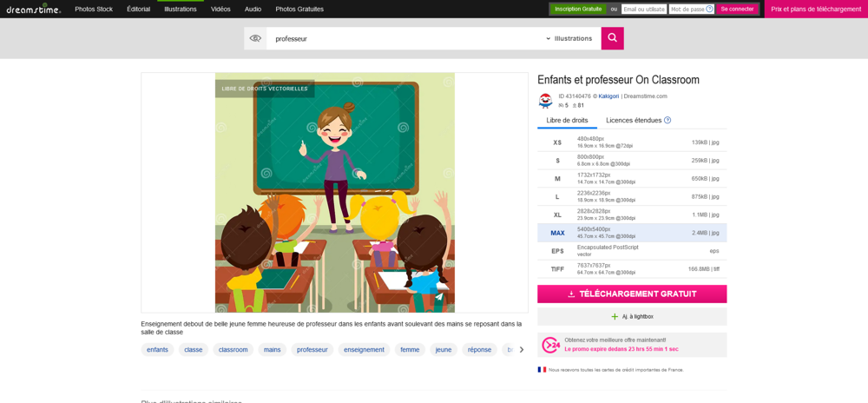Open Kakigori contributor avatar
This screenshot has height=403, width=868.
[545, 100]
